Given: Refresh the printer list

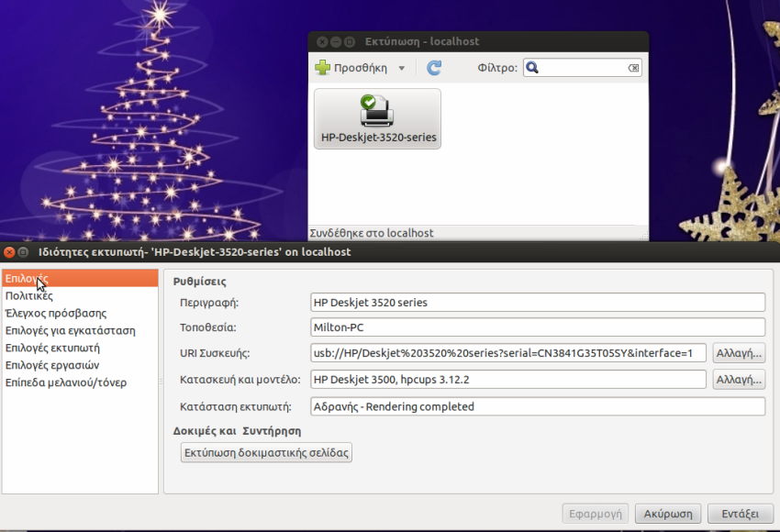Looking at the screenshot, I should pos(434,68).
